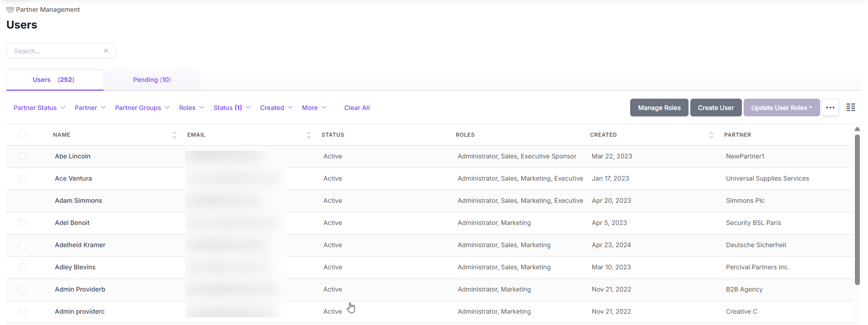The height and width of the screenshot is (325, 868).
Task: Click the vertical scrollbar thumb
Action: coord(857,210)
